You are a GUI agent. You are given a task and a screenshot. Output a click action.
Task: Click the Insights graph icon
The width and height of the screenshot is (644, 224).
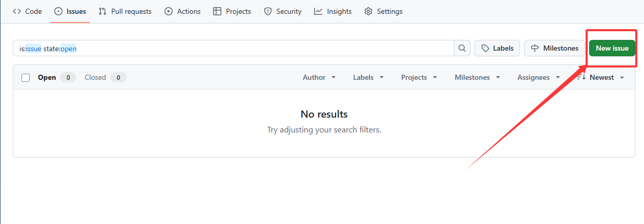(318, 11)
